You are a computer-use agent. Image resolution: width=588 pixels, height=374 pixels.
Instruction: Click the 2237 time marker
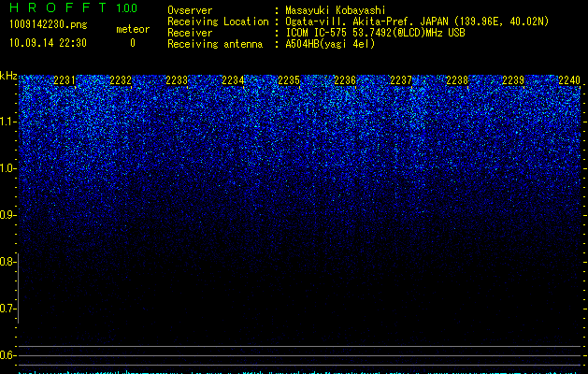tap(401, 79)
